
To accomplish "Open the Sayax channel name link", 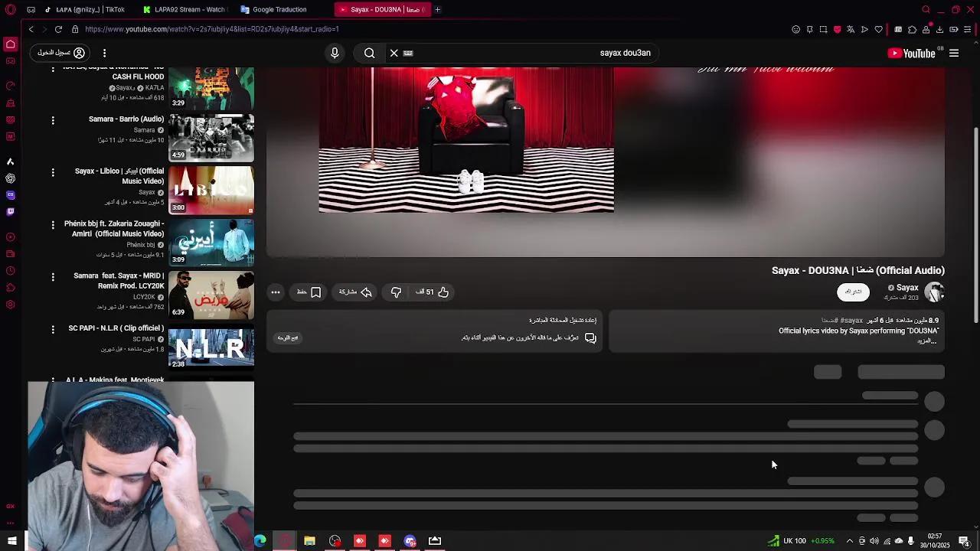I will click(907, 288).
